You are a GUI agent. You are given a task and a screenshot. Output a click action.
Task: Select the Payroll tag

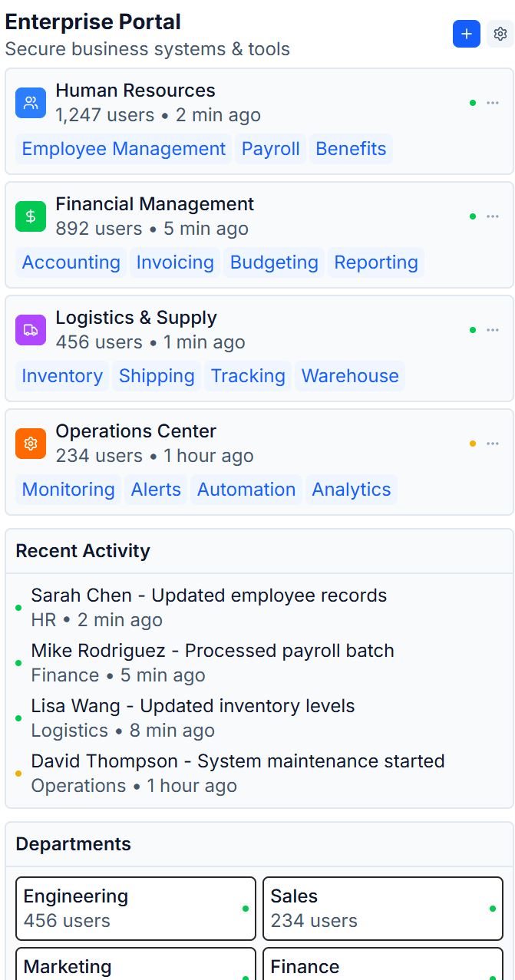[x=271, y=149]
